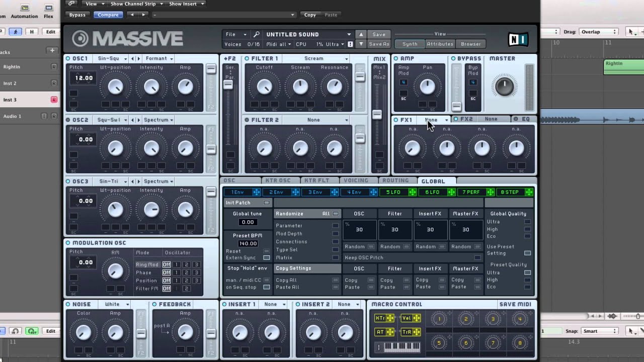Click the 1Env modulation drag handle icon
This screenshot has height=362, width=644.
(x=257, y=192)
